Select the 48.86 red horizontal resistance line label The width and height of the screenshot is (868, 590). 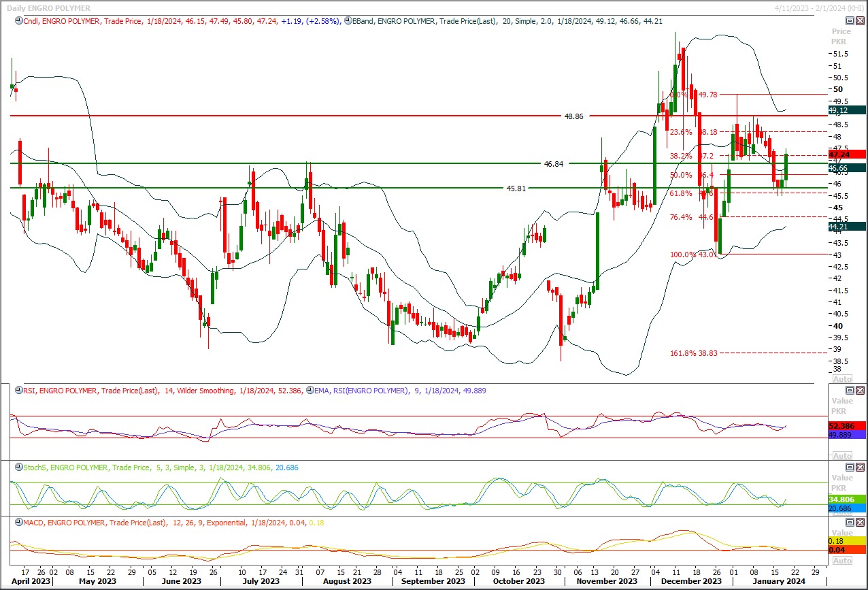573,116
